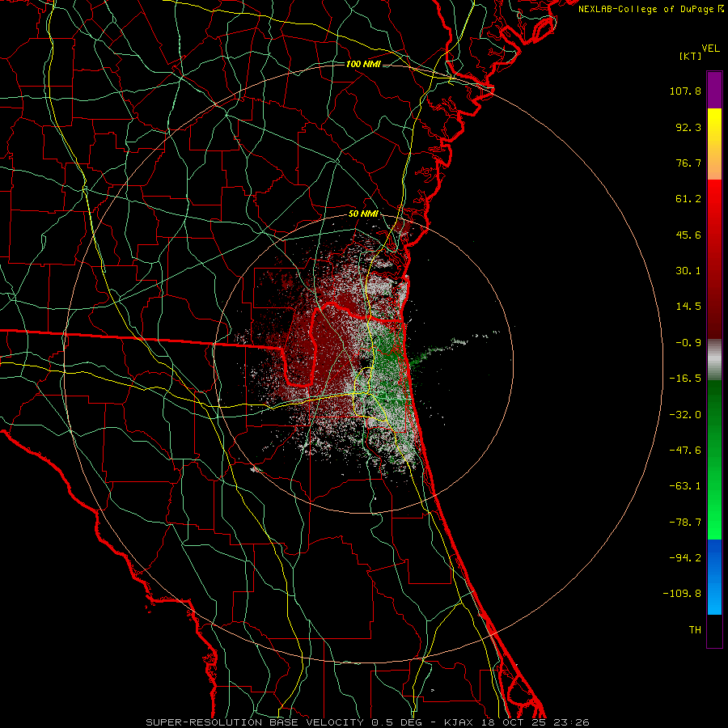This screenshot has height=728, width=728.
Task: Click the 30.1 velocity scale value
Action: coord(688,271)
